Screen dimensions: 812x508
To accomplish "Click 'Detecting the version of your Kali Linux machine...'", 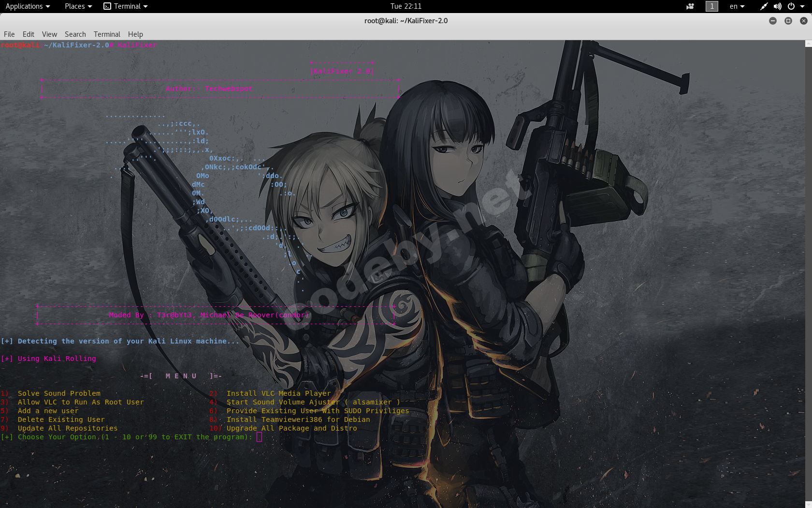I will [120, 341].
